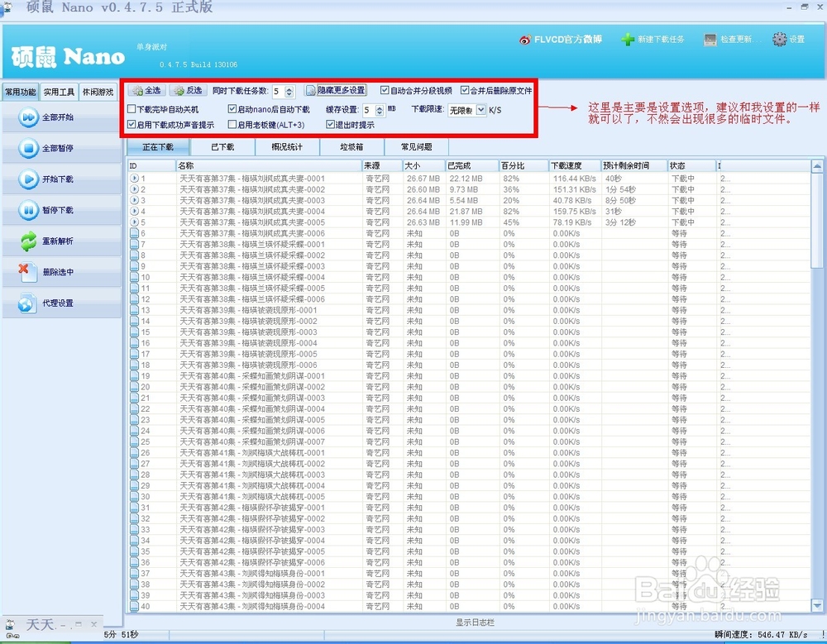Image resolution: width=827 pixels, height=644 pixels.
Task: Click the file icon for row 13
Action: pos(135,310)
